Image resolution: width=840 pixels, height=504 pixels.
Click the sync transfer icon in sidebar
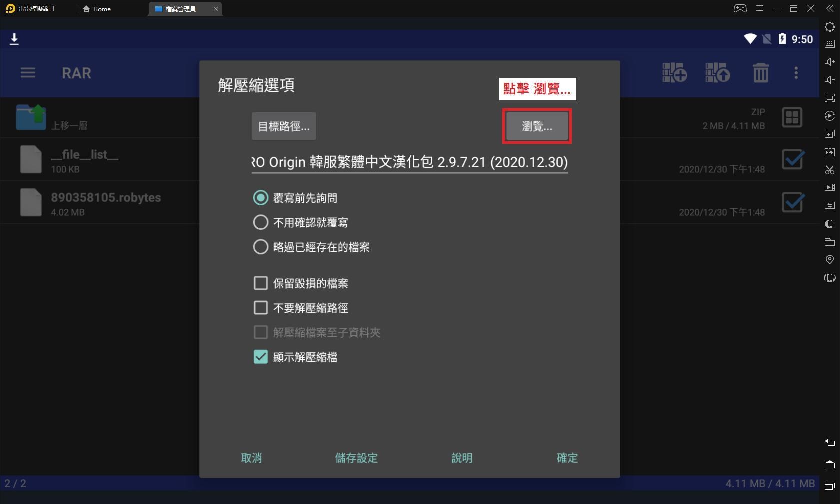pyautogui.click(x=829, y=205)
